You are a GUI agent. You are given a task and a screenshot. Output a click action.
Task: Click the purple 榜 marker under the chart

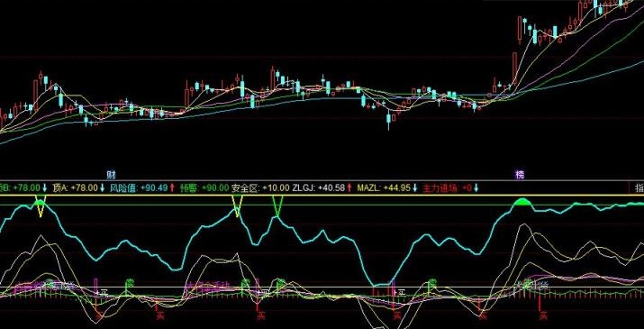(x=520, y=175)
